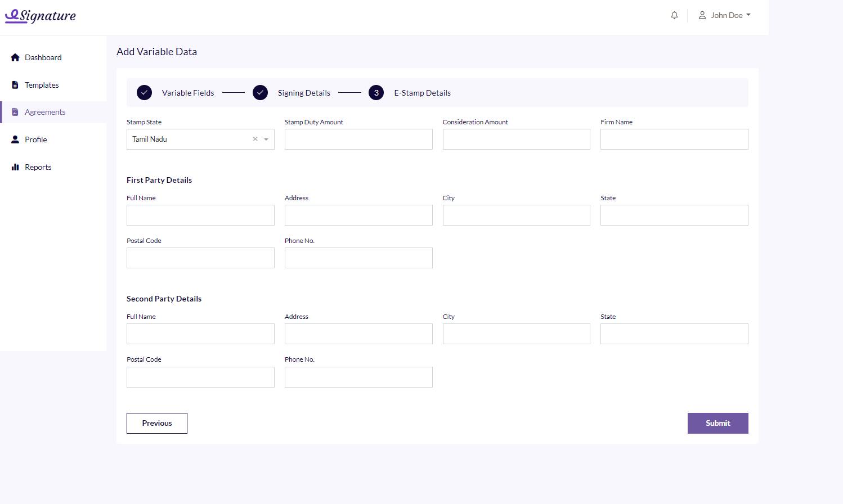
Task: Open Templates from the sidebar
Action: (x=42, y=85)
